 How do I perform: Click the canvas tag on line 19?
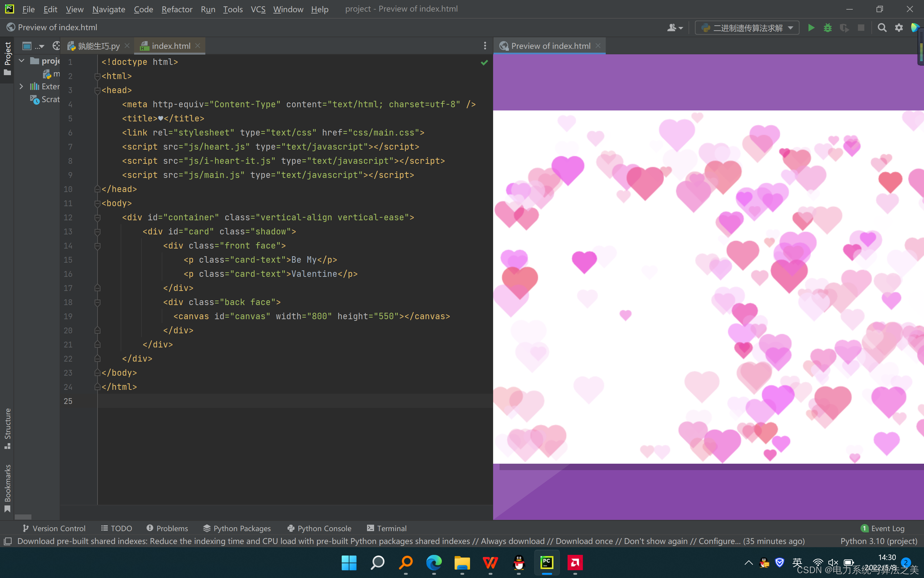click(312, 317)
